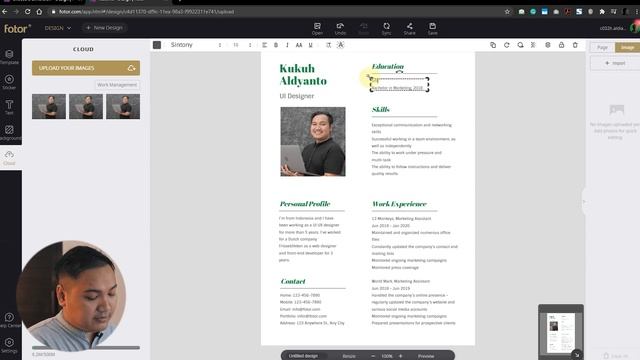Select the UI Designer subtitle text

(297, 96)
